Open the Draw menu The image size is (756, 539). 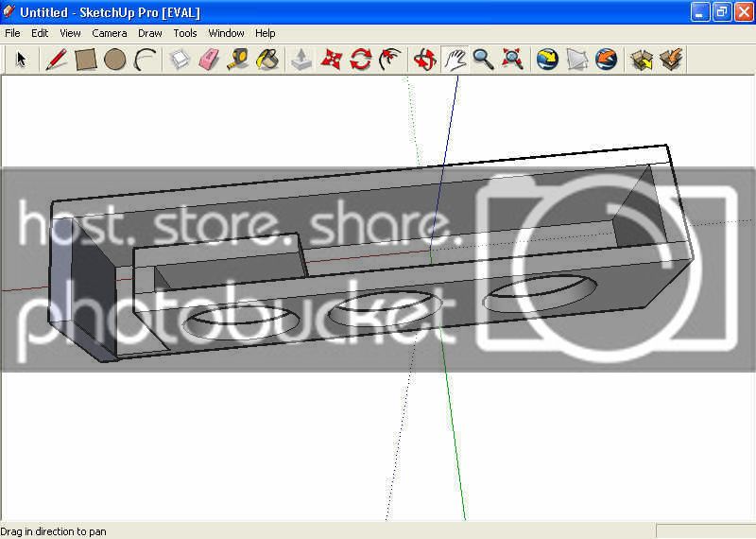click(x=150, y=33)
